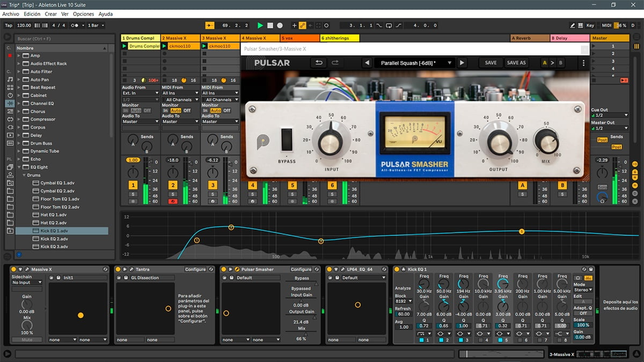Image resolution: width=644 pixels, height=362 pixels.
Task: Disable EQ Eight band 1 checkbox
Action: coord(422,340)
